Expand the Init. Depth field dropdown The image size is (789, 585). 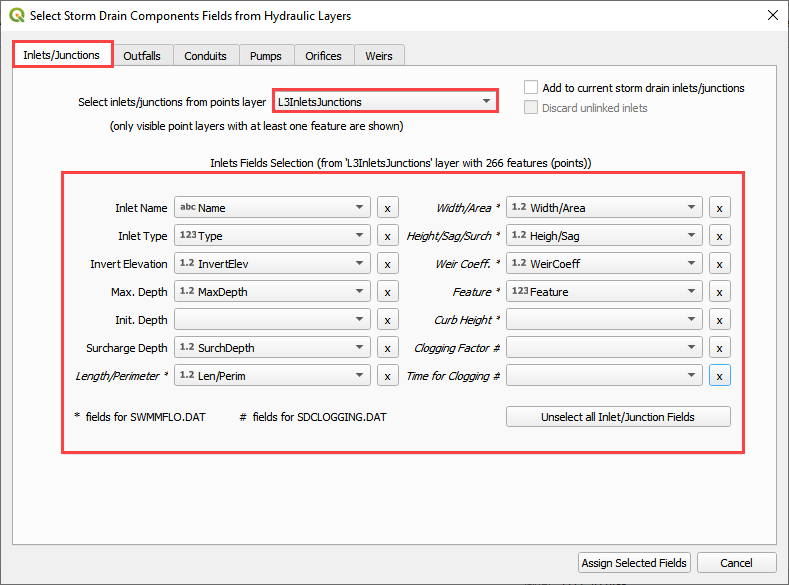pos(272,320)
